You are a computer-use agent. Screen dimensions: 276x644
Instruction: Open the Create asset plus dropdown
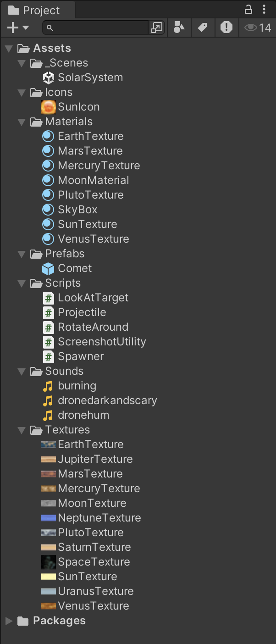[18, 28]
